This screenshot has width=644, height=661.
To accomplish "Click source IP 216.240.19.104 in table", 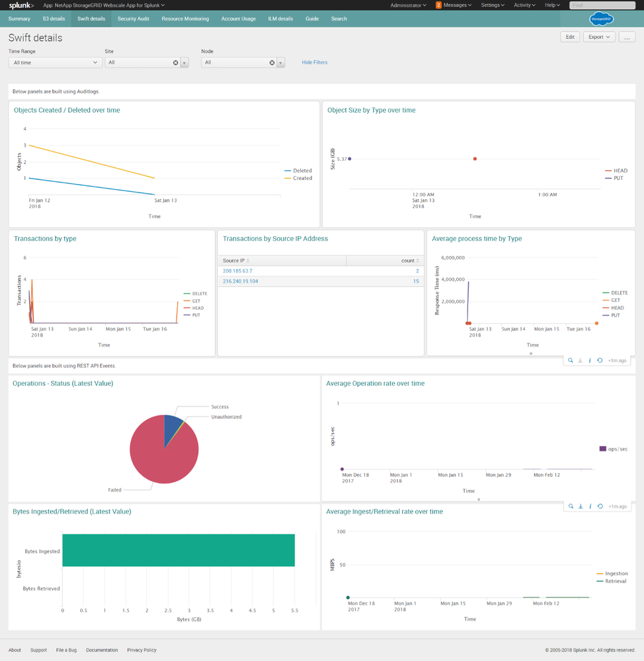I will point(241,281).
